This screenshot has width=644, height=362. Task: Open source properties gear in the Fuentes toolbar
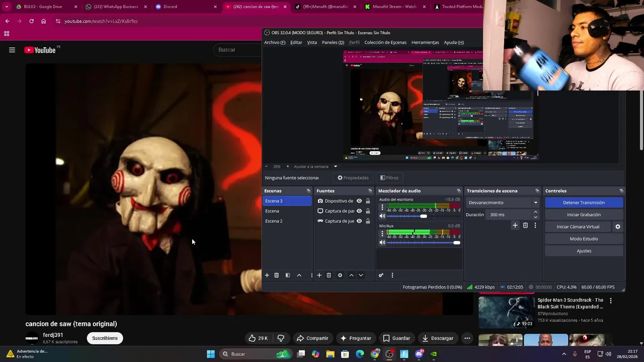340,275
